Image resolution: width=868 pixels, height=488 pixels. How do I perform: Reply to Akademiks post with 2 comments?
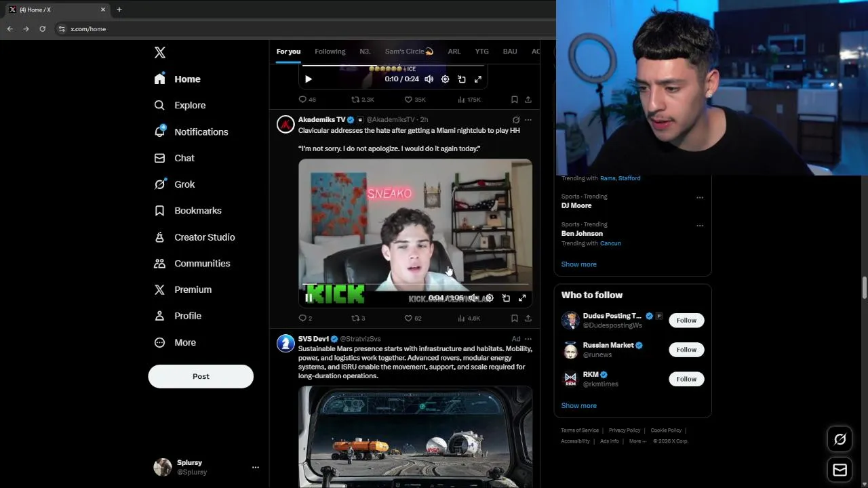305,318
